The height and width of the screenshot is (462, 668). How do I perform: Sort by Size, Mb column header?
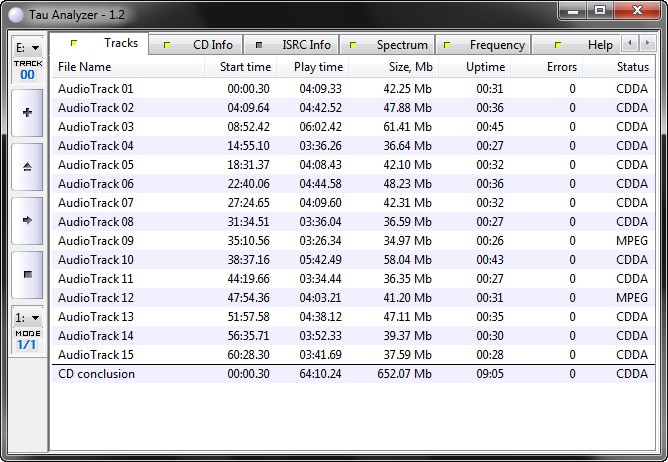click(393, 67)
